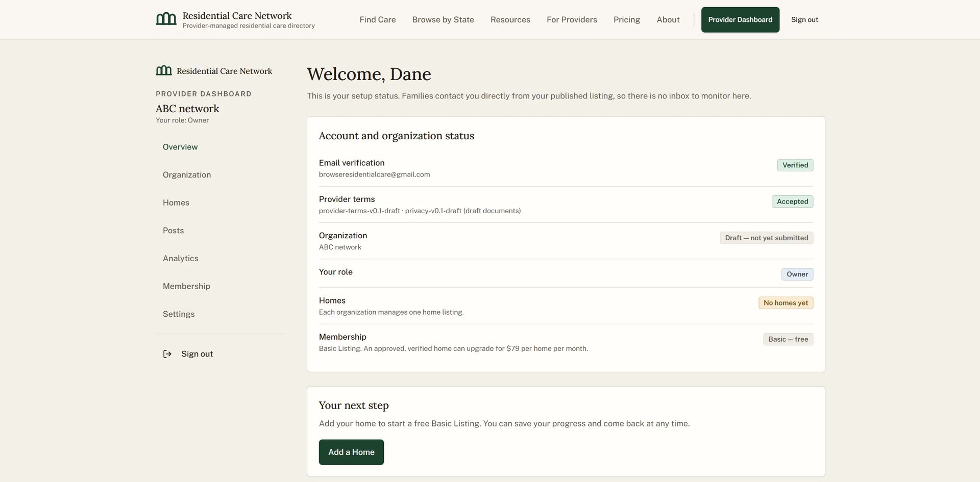Click the Verified status badge
Screen dimensions: 980x482
(x=795, y=165)
